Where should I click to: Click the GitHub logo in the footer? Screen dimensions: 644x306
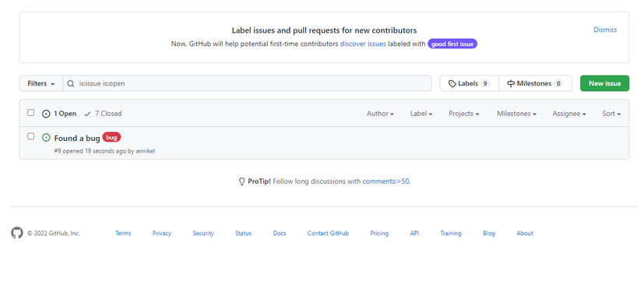(x=17, y=233)
